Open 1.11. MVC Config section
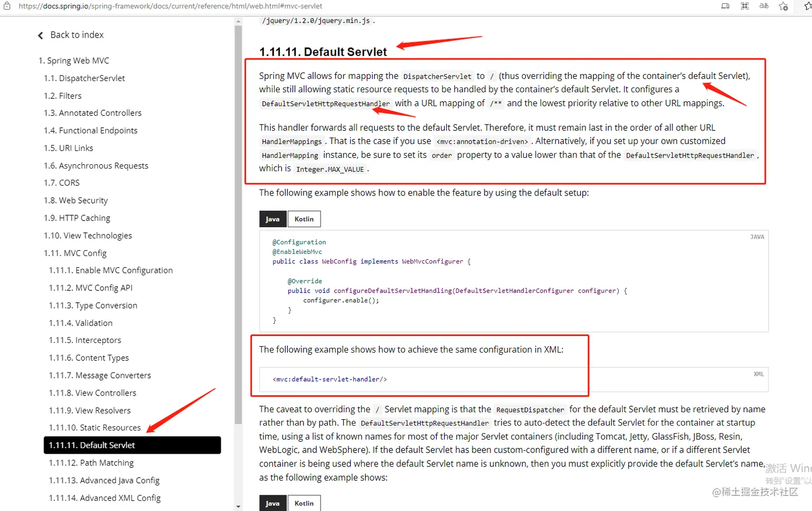This screenshot has width=812, height=511. coord(75,253)
